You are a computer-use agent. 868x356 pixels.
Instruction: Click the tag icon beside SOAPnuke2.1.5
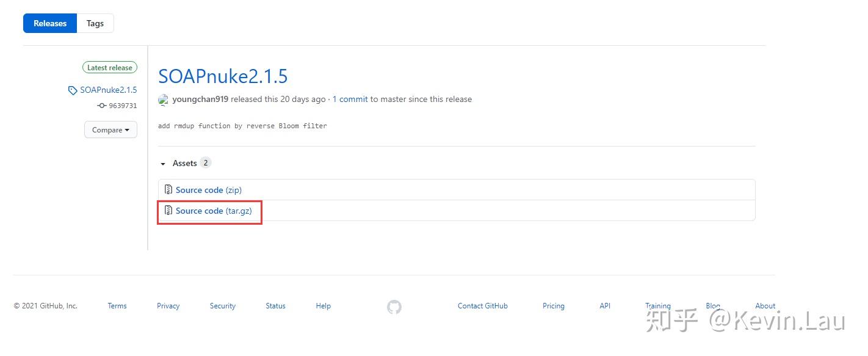[x=73, y=90]
